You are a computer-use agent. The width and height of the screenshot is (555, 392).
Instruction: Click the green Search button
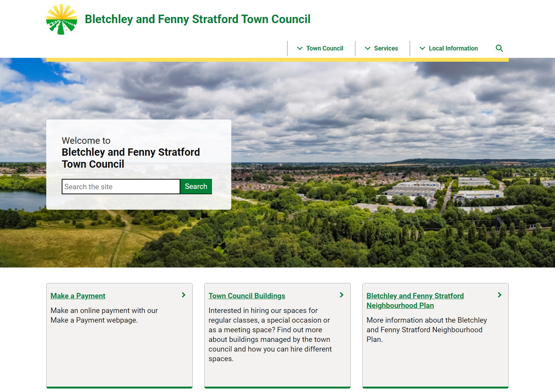(196, 187)
